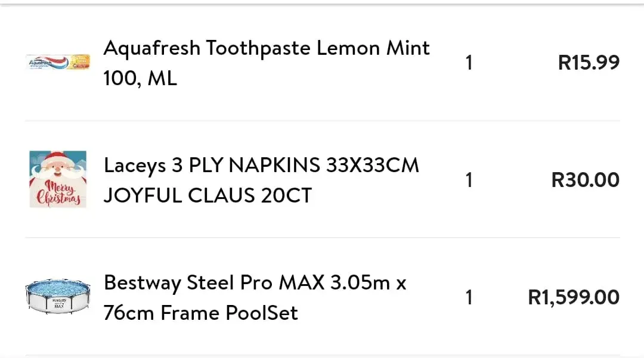This screenshot has height=358, width=644.
Task: Open the Aquafresh toothpaste product image
Action: pyautogui.click(x=58, y=62)
